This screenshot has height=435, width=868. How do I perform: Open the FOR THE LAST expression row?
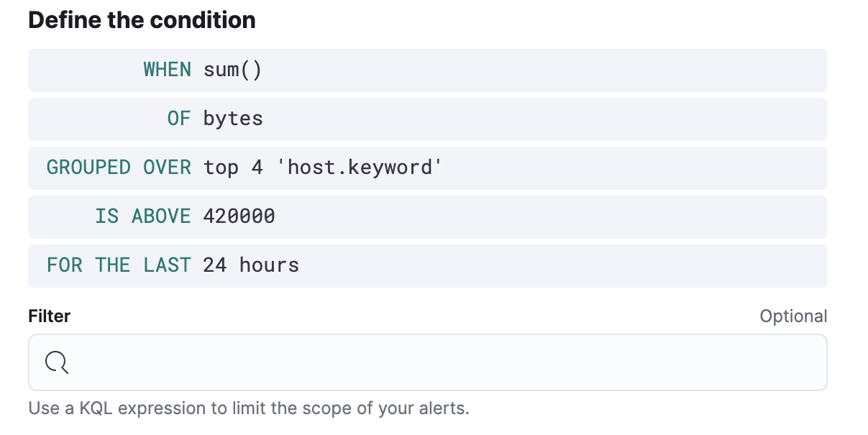click(427, 266)
